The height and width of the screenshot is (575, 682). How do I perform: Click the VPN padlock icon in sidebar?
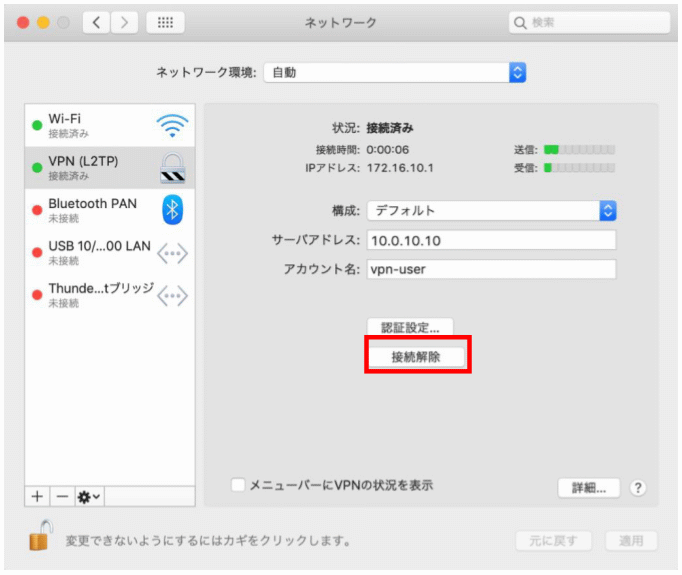(x=172, y=167)
